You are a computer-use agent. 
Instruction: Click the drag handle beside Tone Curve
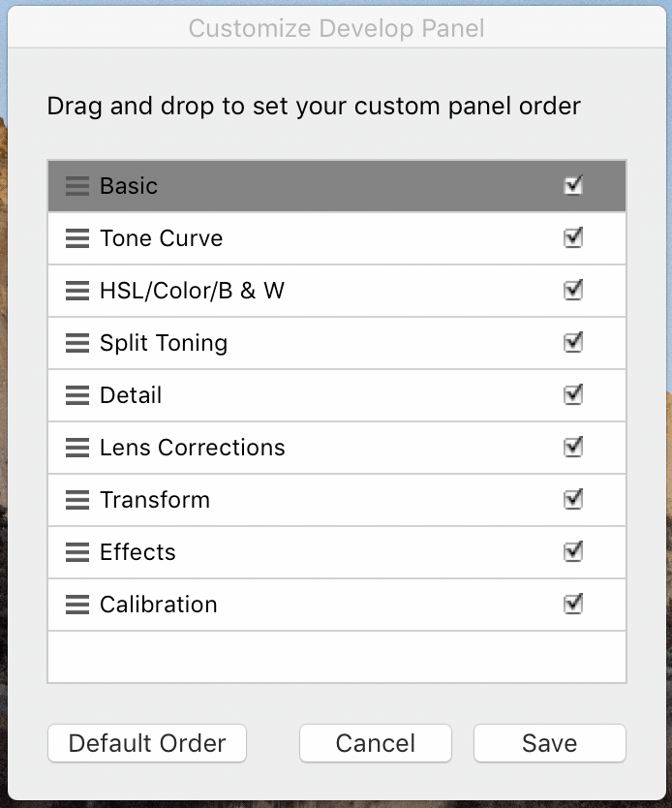(x=77, y=238)
